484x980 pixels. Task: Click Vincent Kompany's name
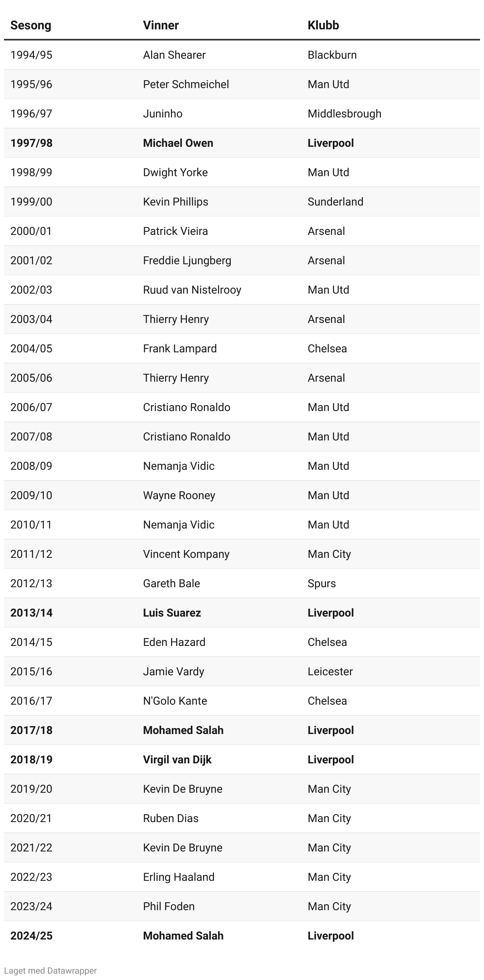pos(186,554)
